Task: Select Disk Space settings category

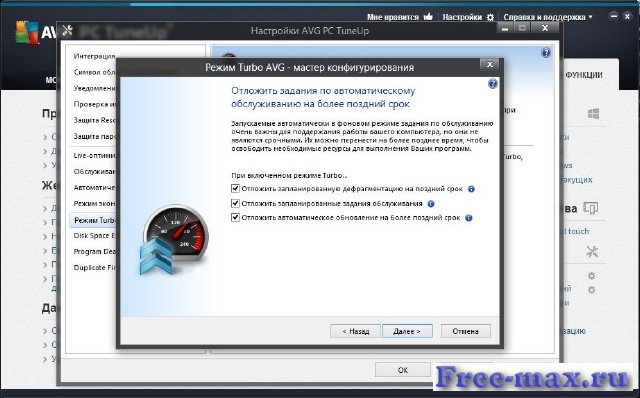Action: click(94, 236)
